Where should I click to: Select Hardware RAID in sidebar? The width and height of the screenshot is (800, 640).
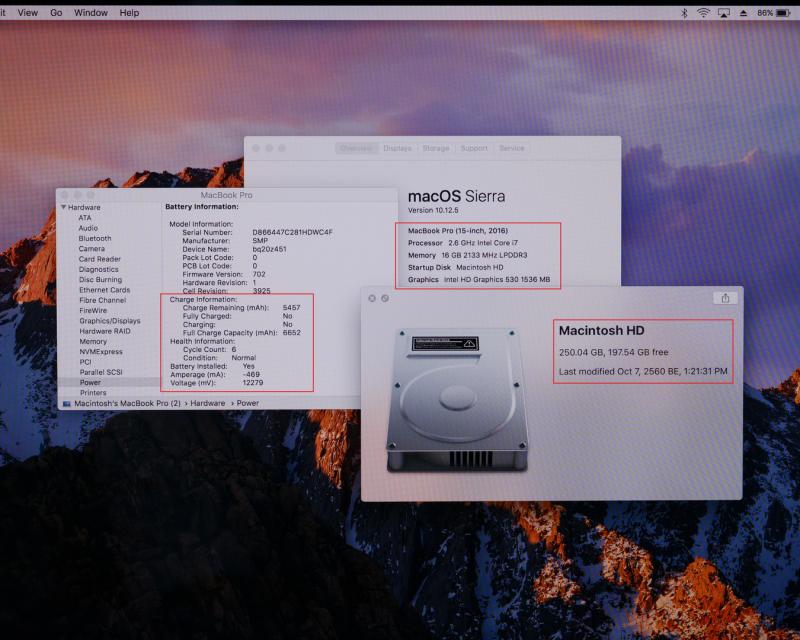pyautogui.click(x=105, y=331)
